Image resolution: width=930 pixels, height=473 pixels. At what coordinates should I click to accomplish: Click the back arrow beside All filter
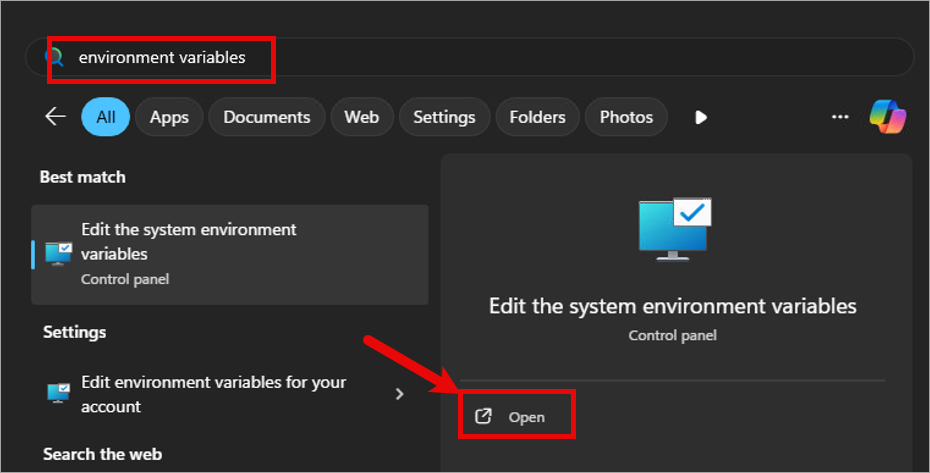click(x=55, y=117)
